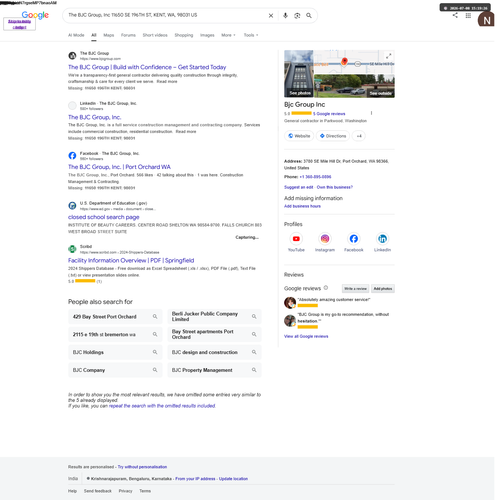Viewport: 500px width, 500px height.
Task: Click the magnifier search button
Action: click(309, 16)
